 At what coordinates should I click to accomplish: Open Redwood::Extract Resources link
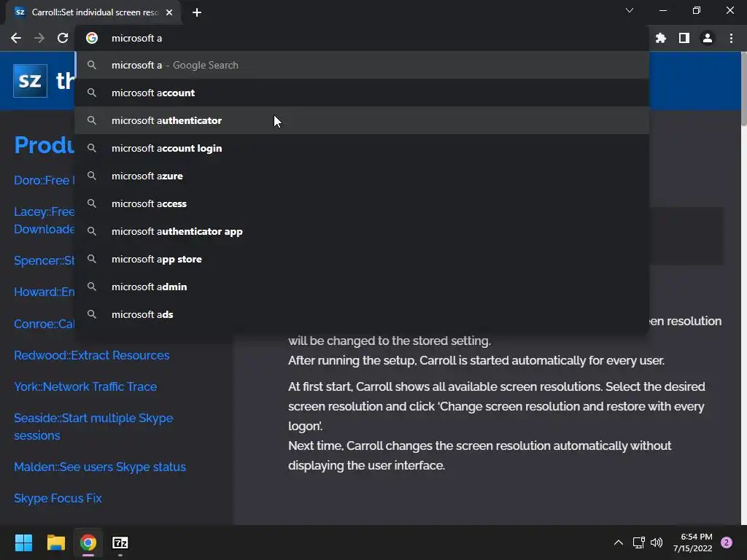click(x=91, y=355)
